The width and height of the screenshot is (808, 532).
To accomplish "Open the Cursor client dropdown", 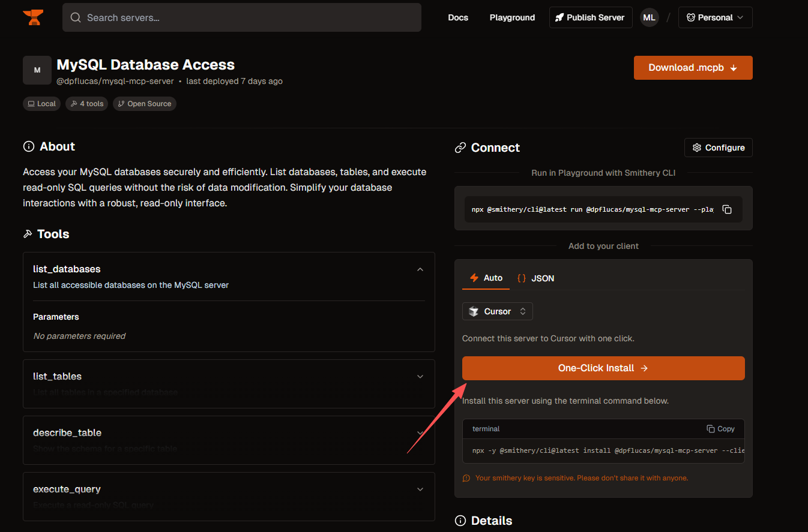I will pos(497,311).
